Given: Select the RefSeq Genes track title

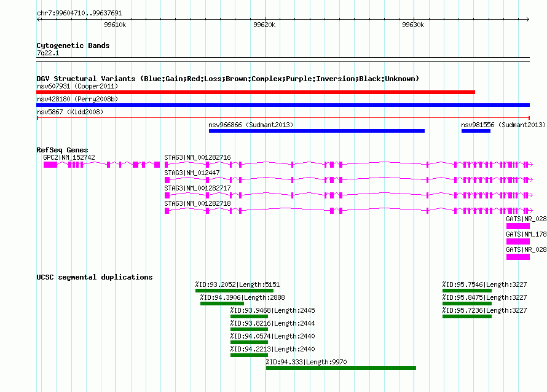Looking at the screenshot, I should [x=62, y=150].
